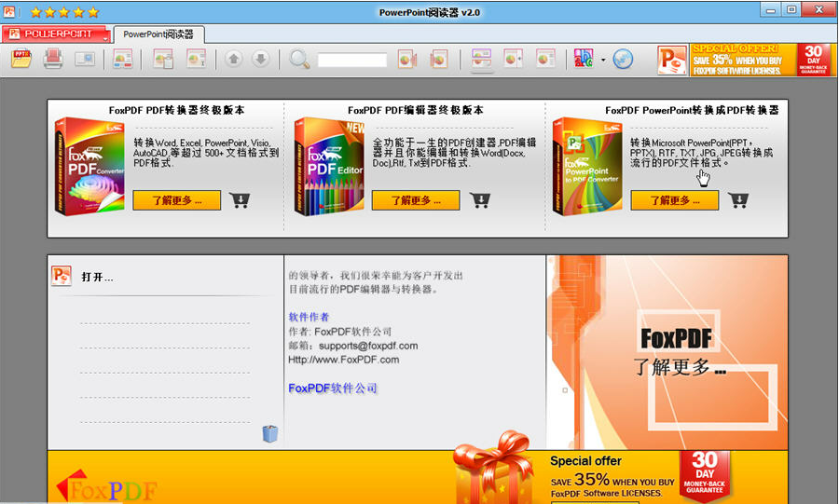Click the FoxPDF PowerPoint转换成PDF转换器 heading
Image resolution: width=839 pixels, height=504 pixels.
(692, 110)
